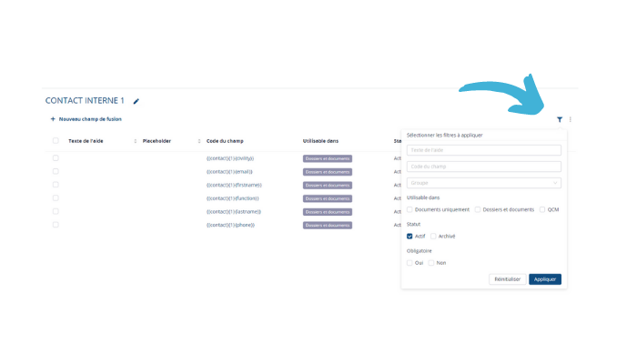Click Dossiers et documents badge in civility row

pyautogui.click(x=327, y=158)
